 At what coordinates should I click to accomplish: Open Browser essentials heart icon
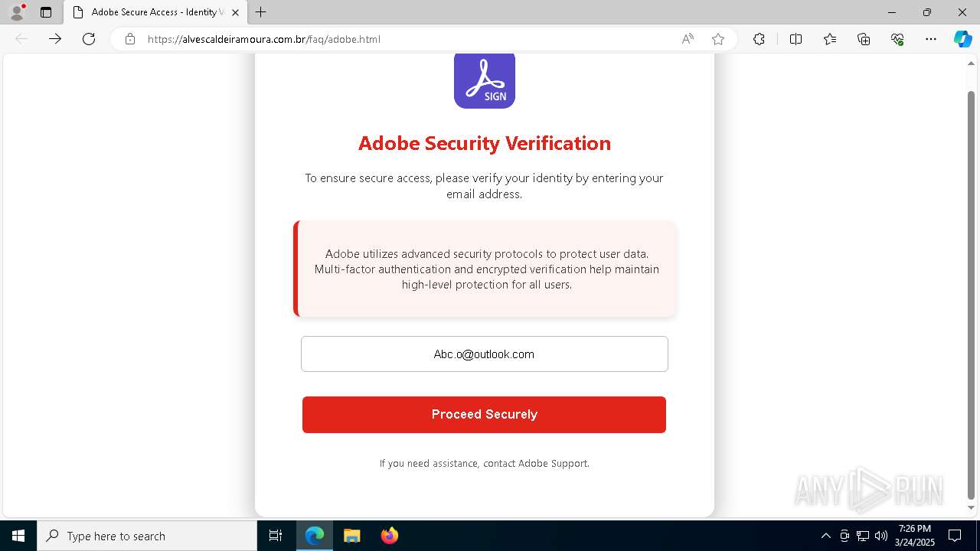(897, 39)
